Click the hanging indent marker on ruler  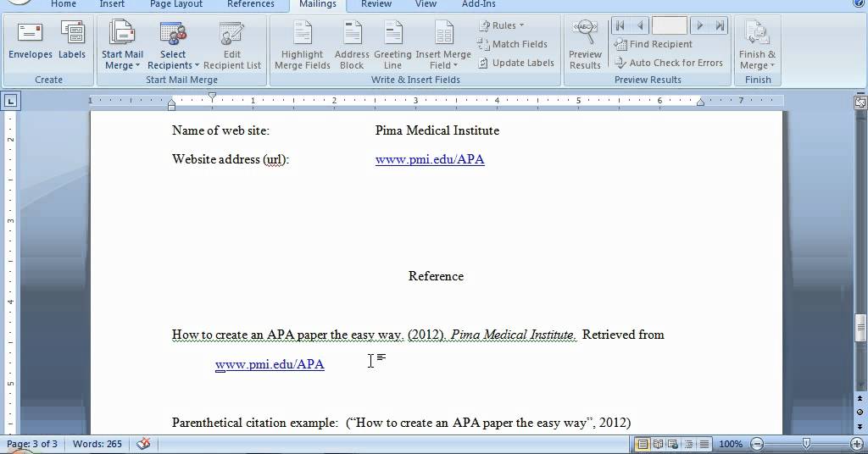[x=171, y=102]
